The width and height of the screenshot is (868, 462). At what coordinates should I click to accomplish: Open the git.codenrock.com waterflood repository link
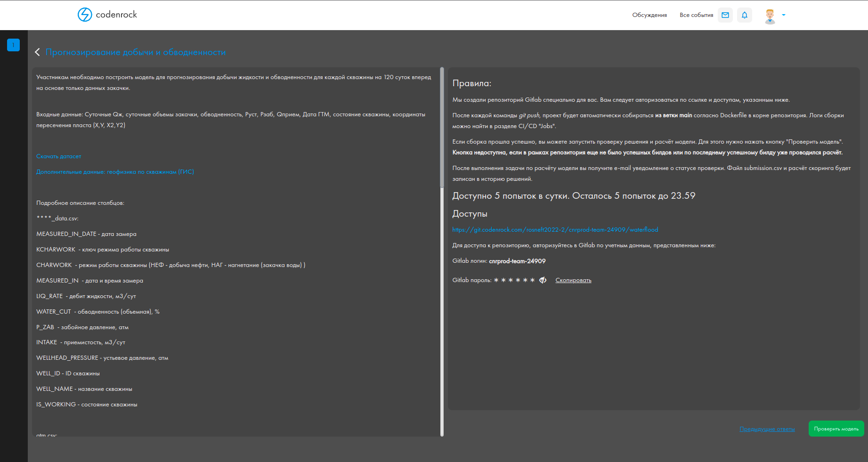(555, 230)
